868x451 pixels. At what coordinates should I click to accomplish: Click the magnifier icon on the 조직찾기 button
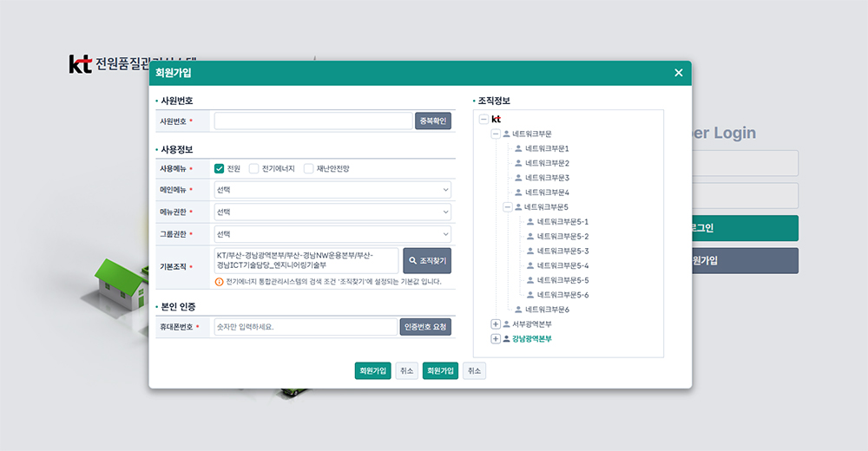pos(413,260)
